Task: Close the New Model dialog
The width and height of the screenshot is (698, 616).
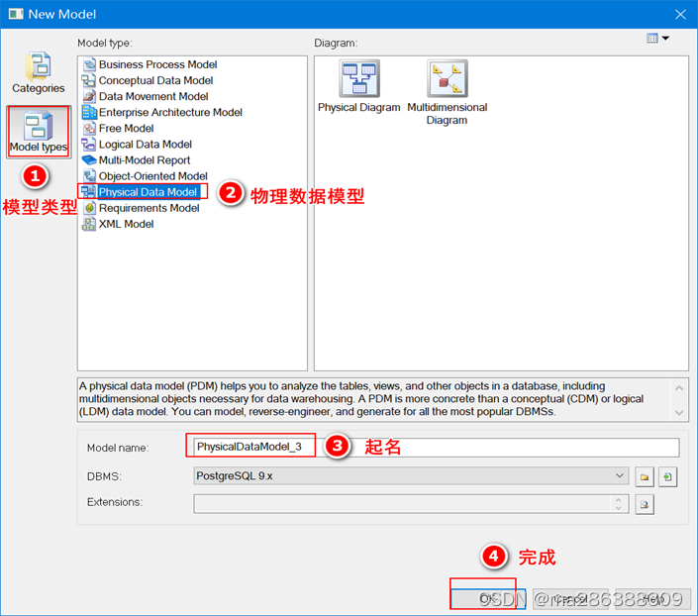Action: (x=680, y=14)
